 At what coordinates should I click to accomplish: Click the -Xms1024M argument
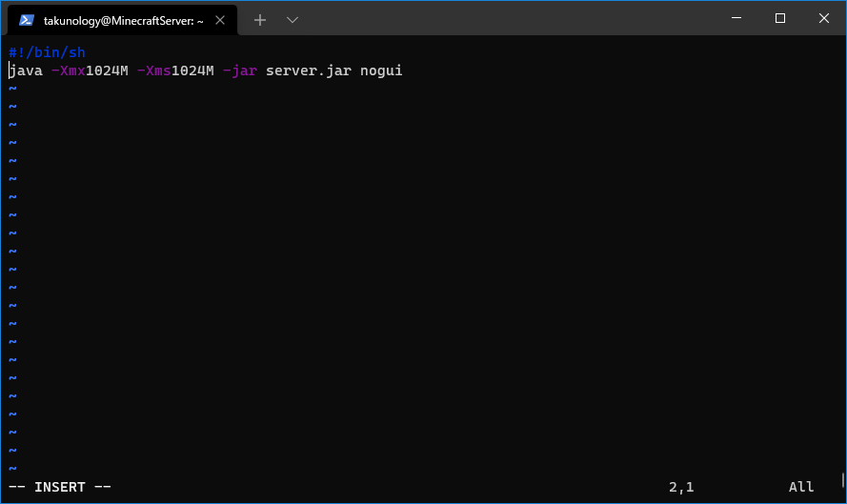[175, 71]
